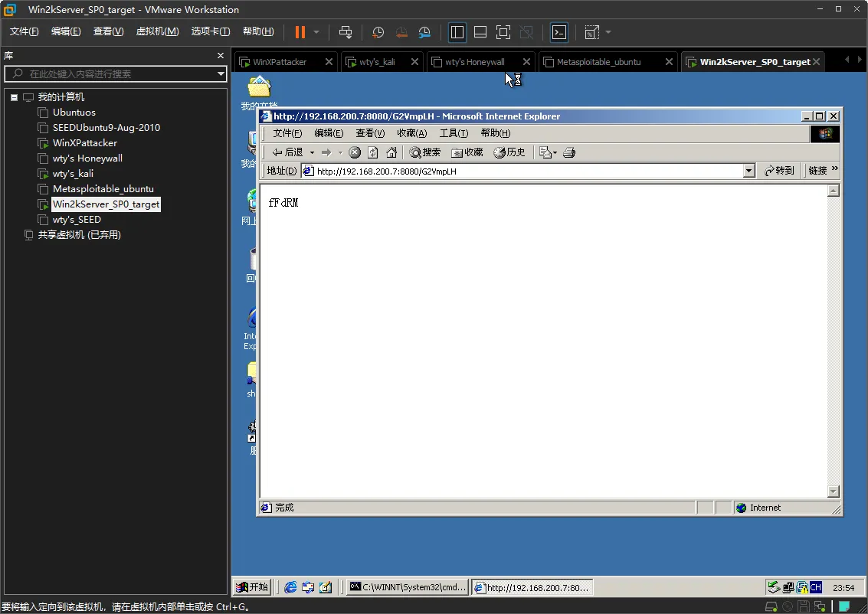Screen dimensions: 868x614
Task: Open the snapshot manager icon
Action: tap(424, 32)
